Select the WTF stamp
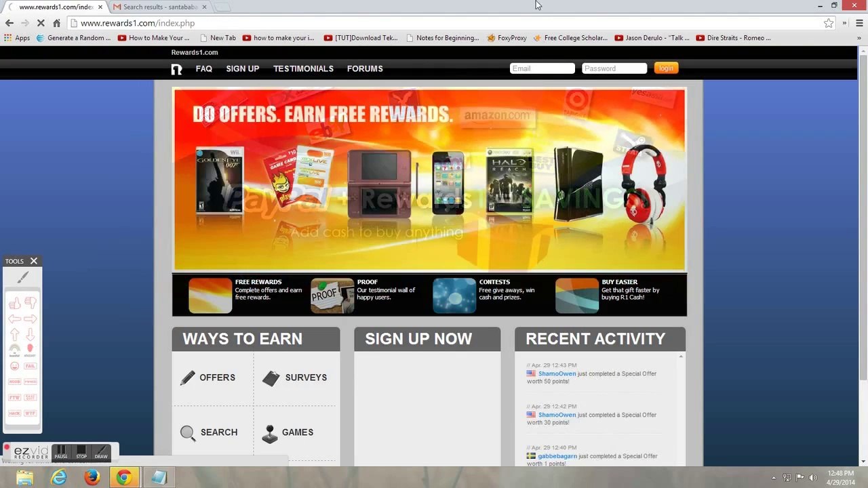 pos(31,413)
